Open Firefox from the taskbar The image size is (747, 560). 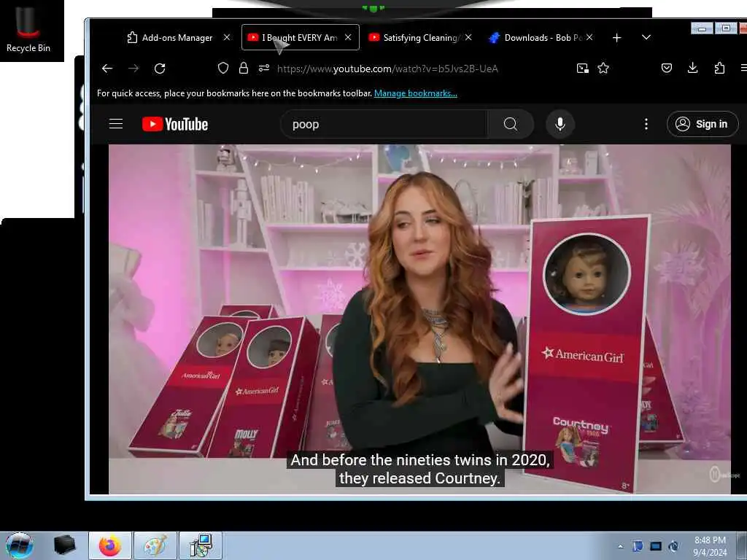coord(110,545)
